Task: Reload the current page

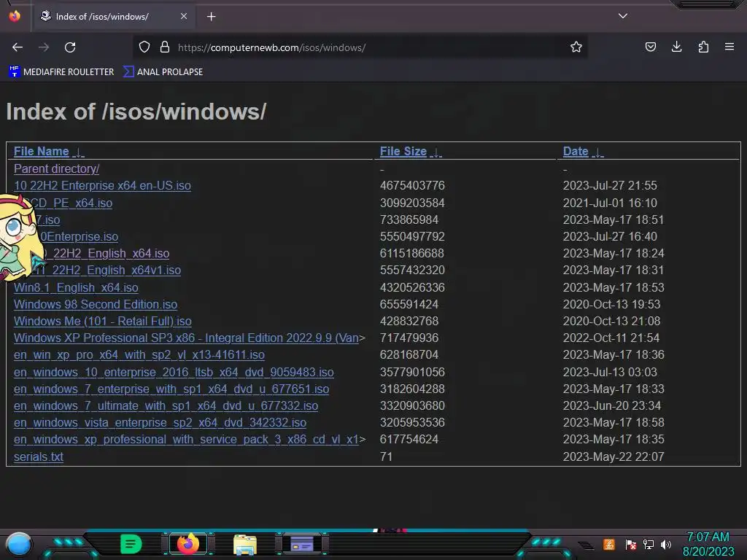Action: (x=70, y=47)
